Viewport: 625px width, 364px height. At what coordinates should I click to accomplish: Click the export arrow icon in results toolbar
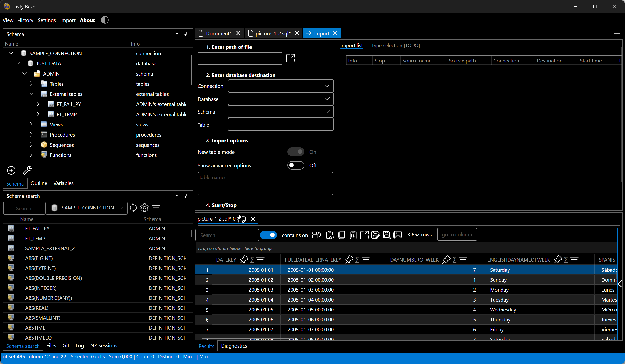click(364, 235)
